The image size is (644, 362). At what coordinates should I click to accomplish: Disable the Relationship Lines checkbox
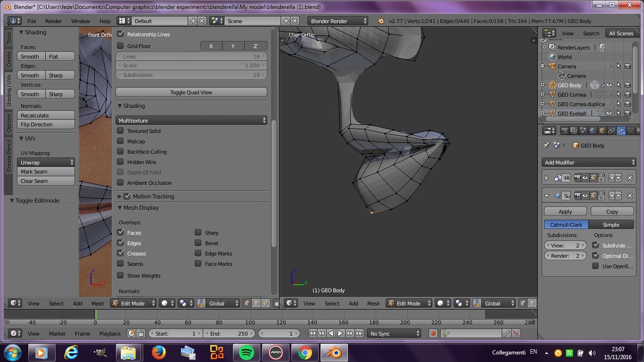click(121, 34)
